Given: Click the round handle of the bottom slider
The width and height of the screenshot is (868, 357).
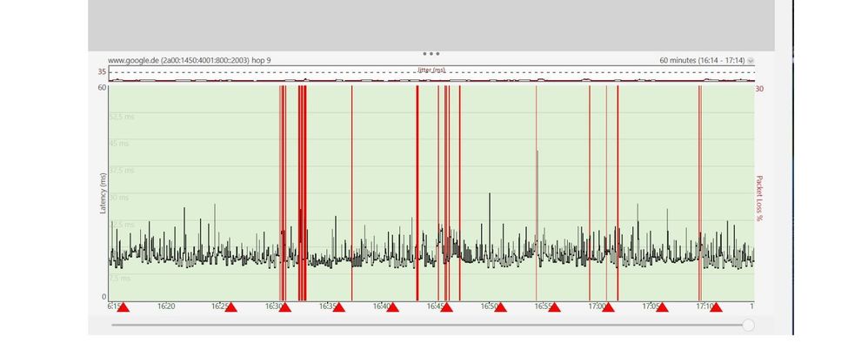Looking at the screenshot, I should (x=749, y=325).
